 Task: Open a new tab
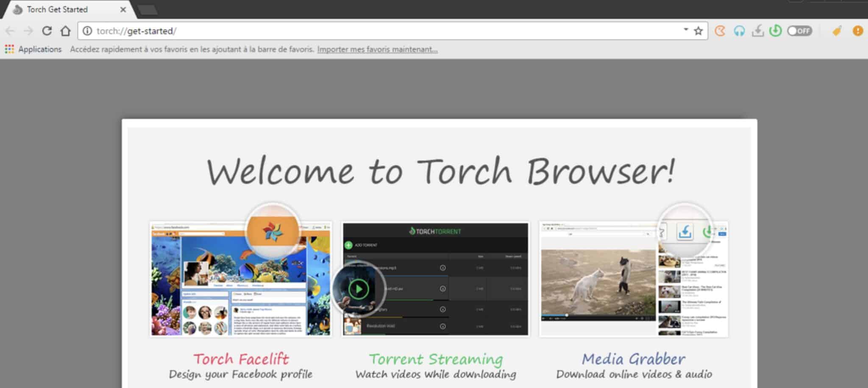click(x=147, y=9)
